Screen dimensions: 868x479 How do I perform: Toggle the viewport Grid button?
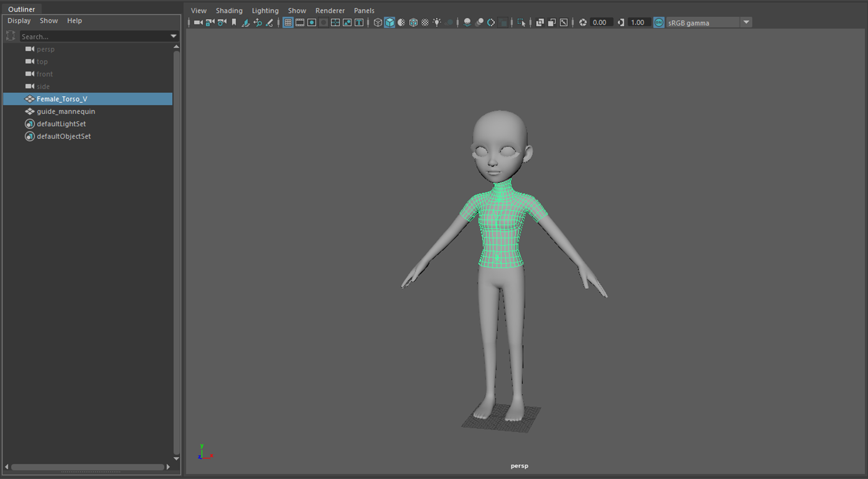coord(288,23)
